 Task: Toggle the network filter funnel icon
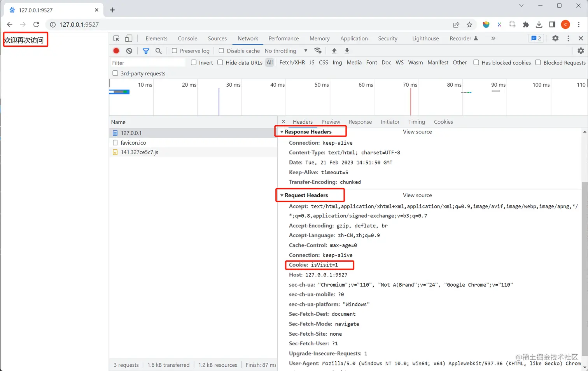pos(146,51)
